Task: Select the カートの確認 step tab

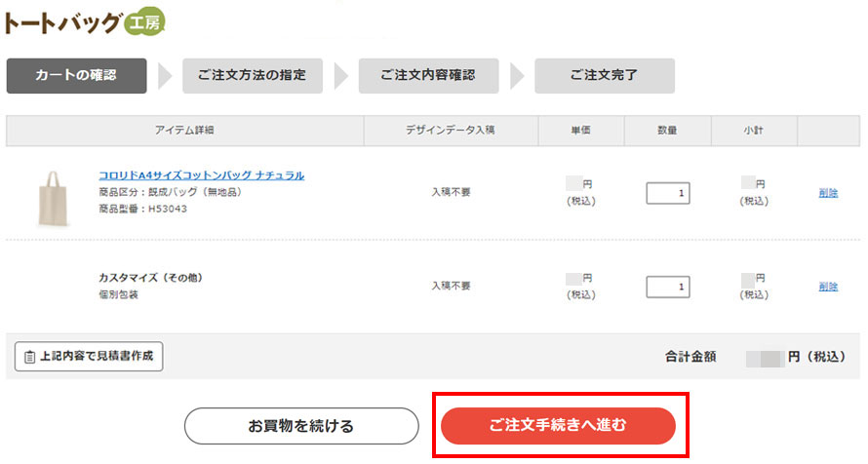Action: [x=76, y=75]
